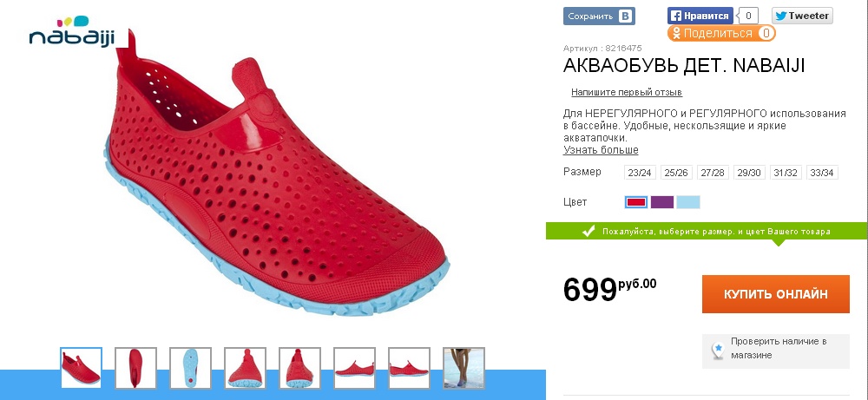Image resolution: width=868 pixels, height=400 pixels.
Task: Click the VK save button
Action: pyautogui.click(x=599, y=16)
